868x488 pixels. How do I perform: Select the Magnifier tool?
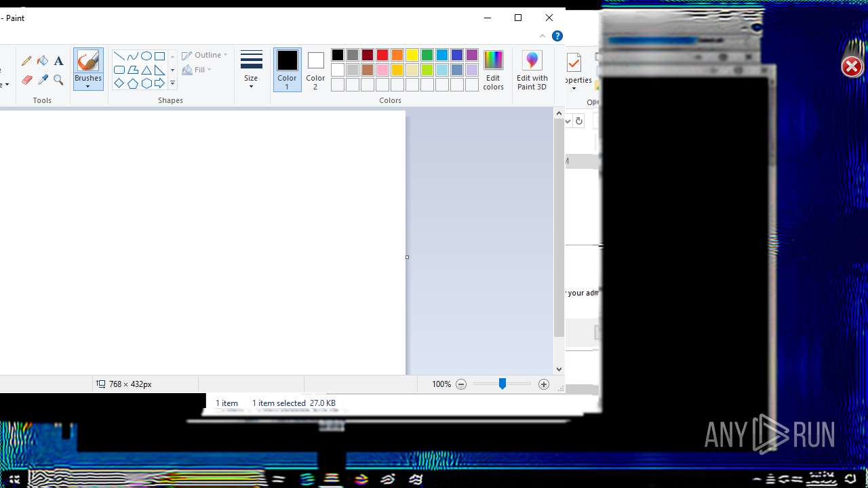tap(58, 80)
